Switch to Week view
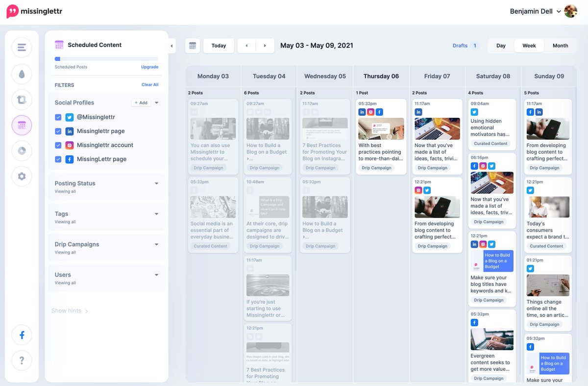 (529, 46)
